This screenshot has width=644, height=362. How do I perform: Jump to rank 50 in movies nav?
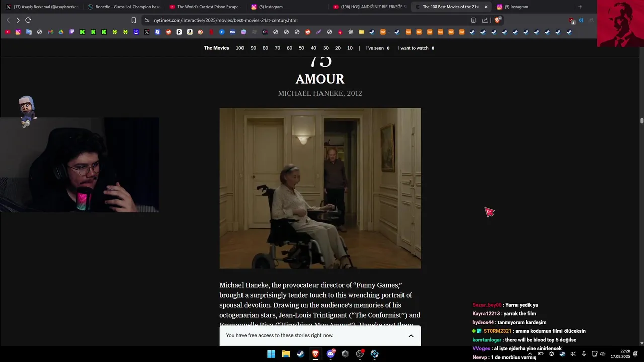point(301,48)
